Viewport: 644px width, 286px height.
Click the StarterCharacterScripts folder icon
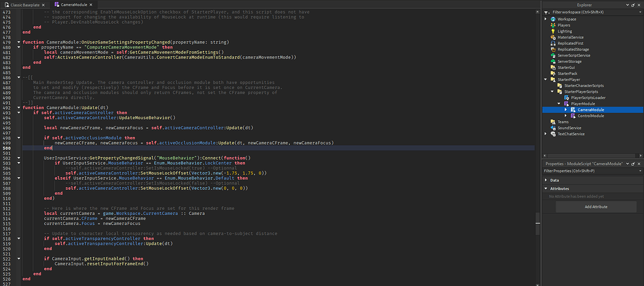point(560,85)
